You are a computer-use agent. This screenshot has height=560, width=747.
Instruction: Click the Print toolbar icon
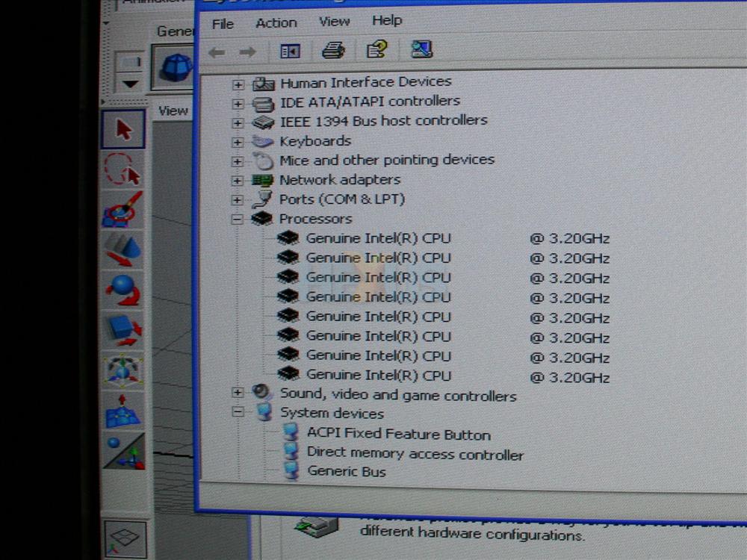333,49
